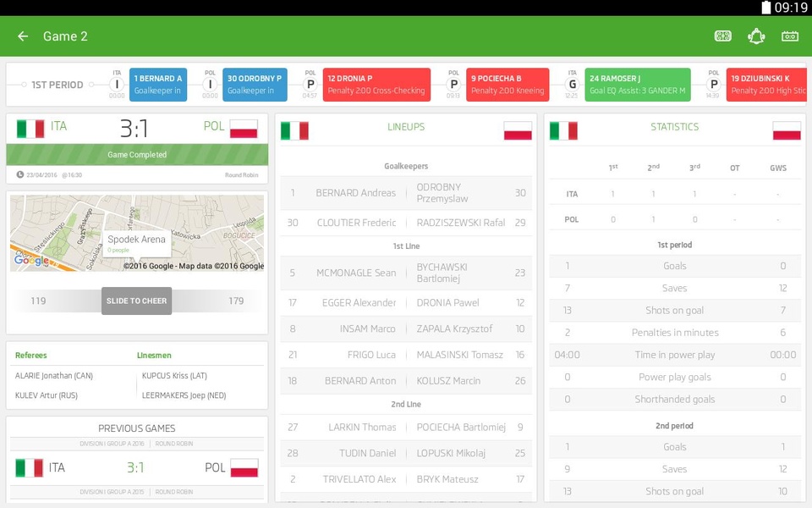Viewport: 812px width, 508px height.
Task: Click the Time in power play row
Action: coord(675,355)
